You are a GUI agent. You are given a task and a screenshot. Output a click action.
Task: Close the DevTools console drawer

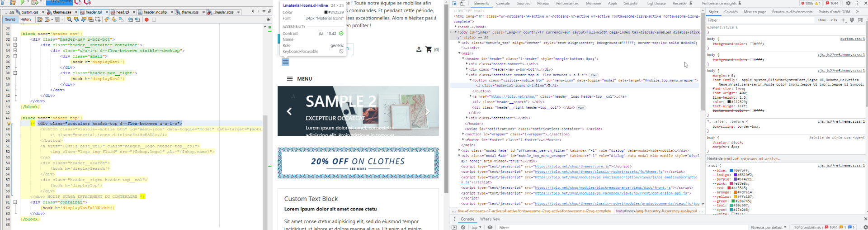(865, 219)
